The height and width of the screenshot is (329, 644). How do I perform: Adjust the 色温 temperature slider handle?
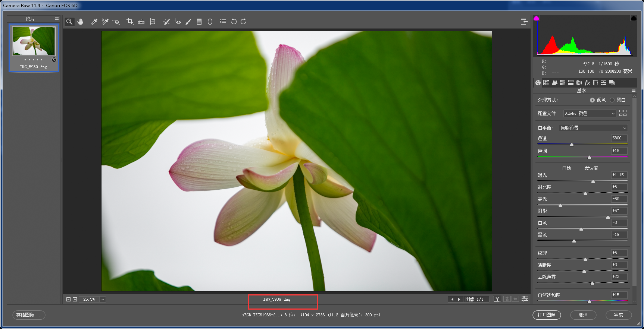[x=572, y=145]
